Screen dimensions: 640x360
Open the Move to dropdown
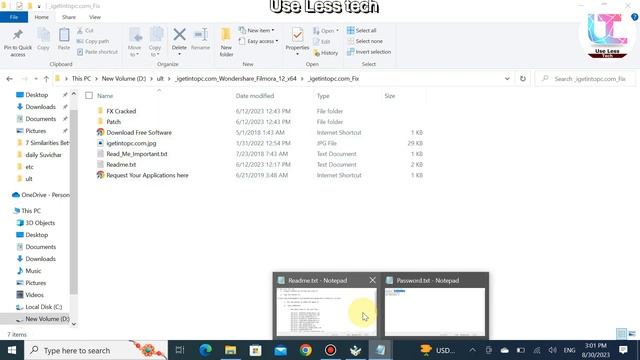(x=134, y=42)
